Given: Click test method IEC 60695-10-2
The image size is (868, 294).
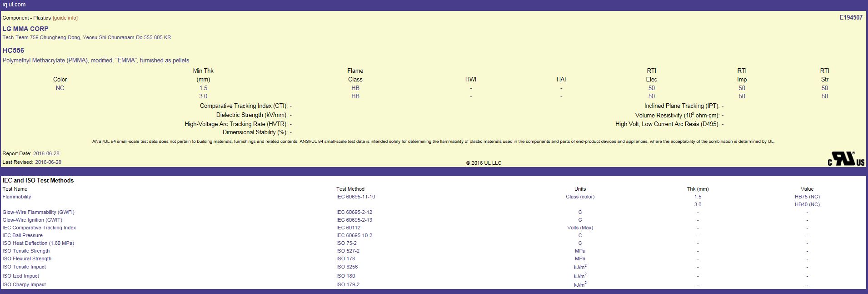Looking at the screenshot, I should tap(354, 235).
